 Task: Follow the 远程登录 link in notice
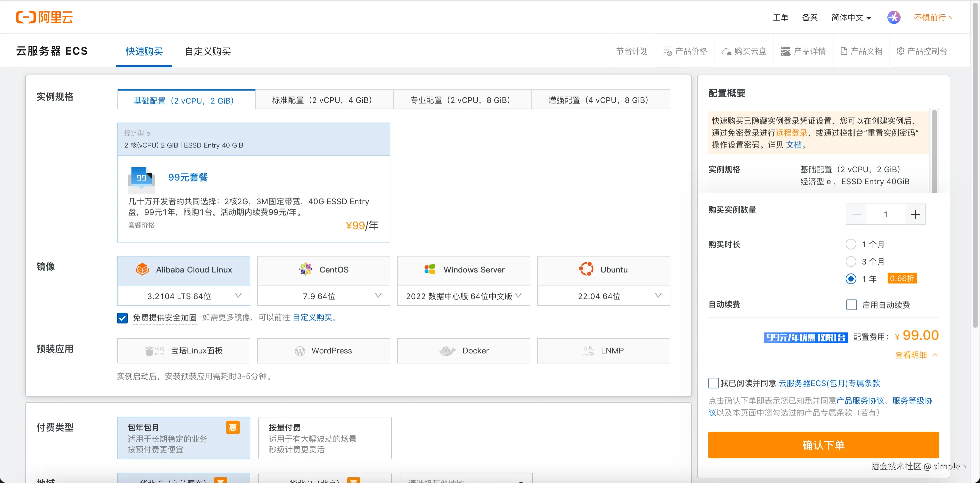point(791,133)
